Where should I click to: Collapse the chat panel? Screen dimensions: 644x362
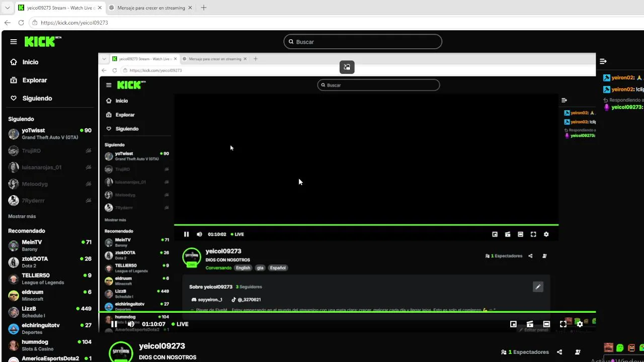tap(603, 61)
